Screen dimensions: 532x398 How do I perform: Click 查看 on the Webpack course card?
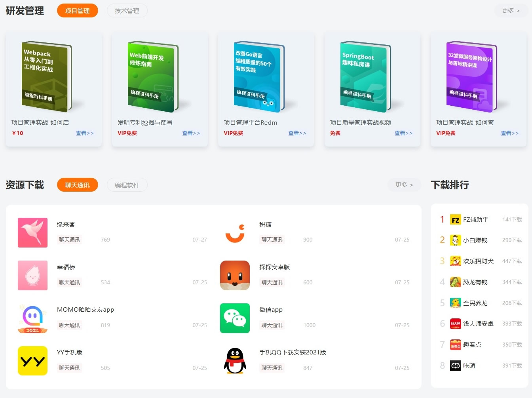coord(85,133)
